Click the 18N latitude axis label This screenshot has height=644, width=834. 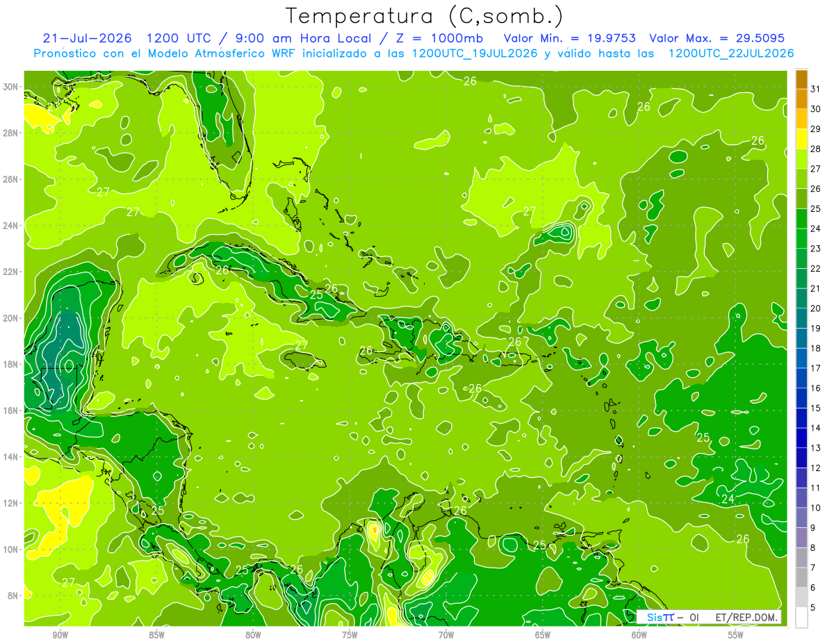pyautogui.click(x=11, y=364)
